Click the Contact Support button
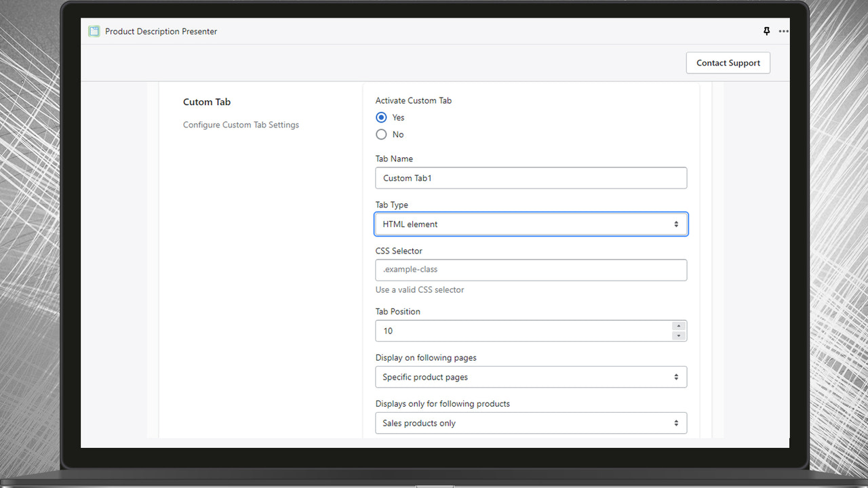This screenshot has width=868, height=488. [x=728, y=62]
